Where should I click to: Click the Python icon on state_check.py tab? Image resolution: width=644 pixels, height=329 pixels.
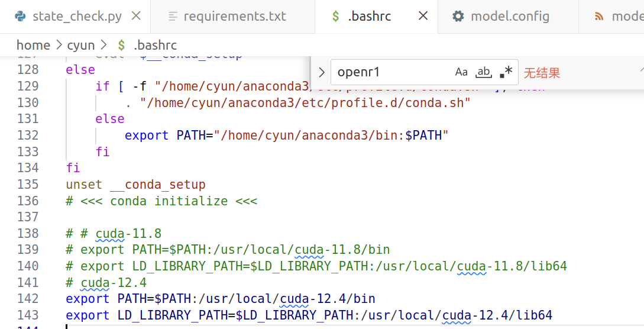pos(20,17)
